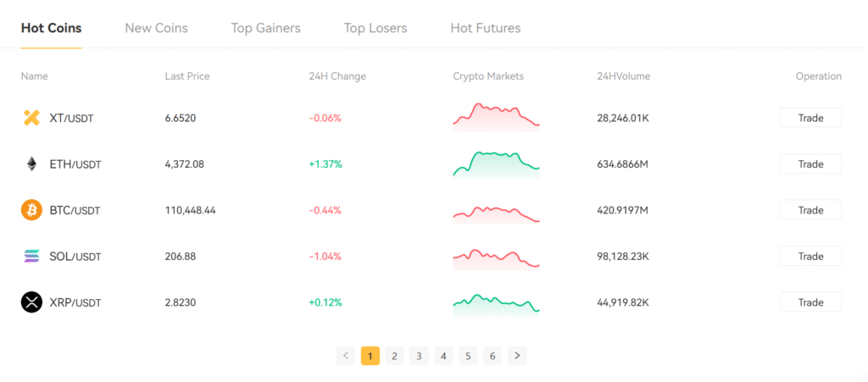Sort by the 24H Change column header
The image size is (868, 382).
point(337,76)
